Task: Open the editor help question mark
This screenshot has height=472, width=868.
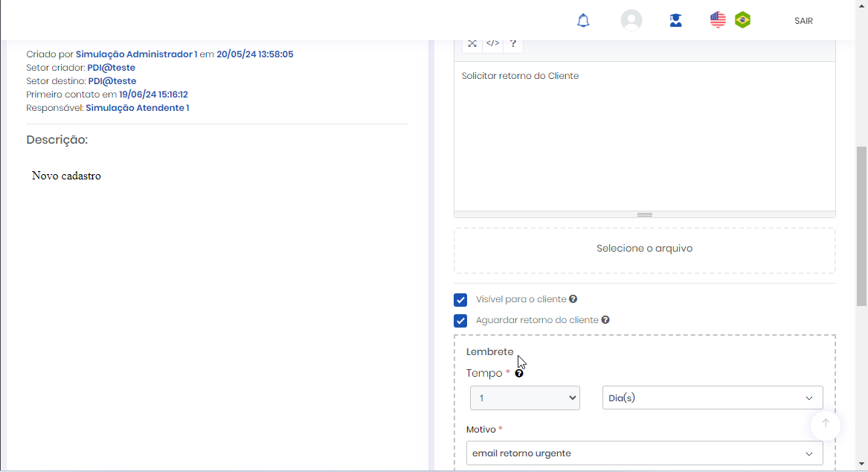Action: 513,44
